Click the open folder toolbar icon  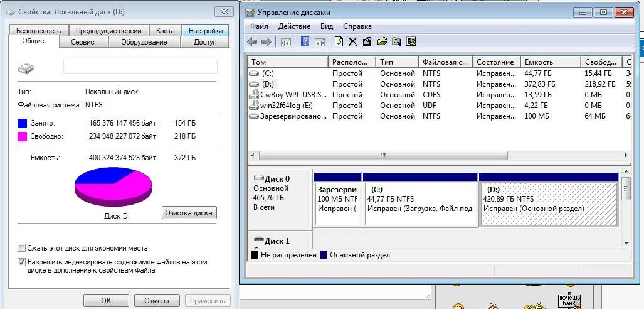pos(382,41)
